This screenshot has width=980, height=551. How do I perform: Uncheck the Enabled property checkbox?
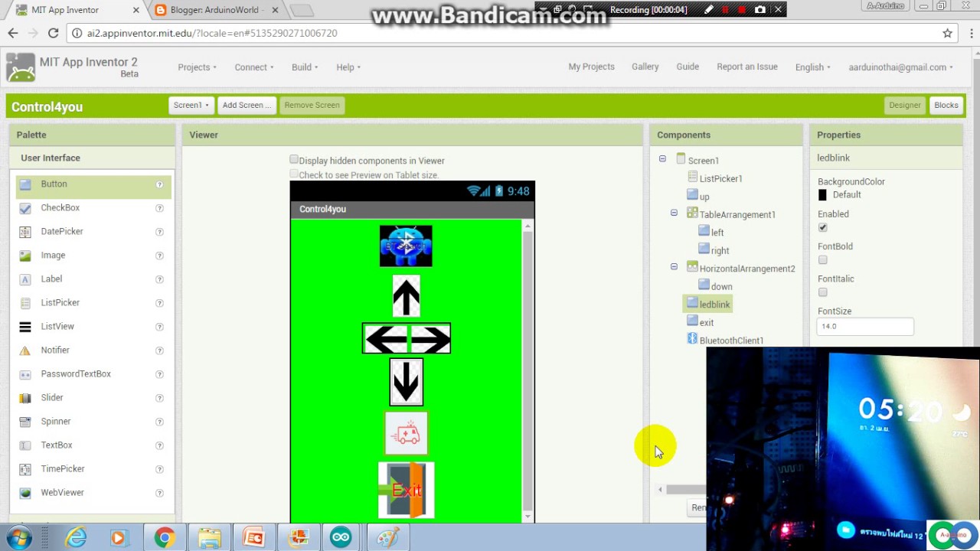823,227
